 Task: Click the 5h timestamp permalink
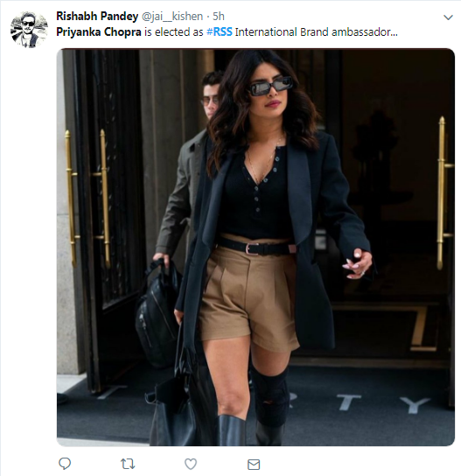click(x=219, y=16)
